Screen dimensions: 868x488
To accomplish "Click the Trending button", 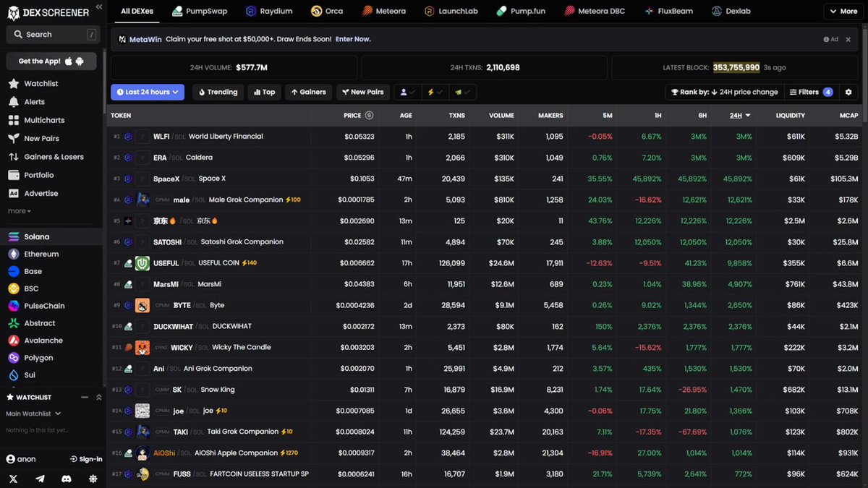I will [x=217, y=92].
